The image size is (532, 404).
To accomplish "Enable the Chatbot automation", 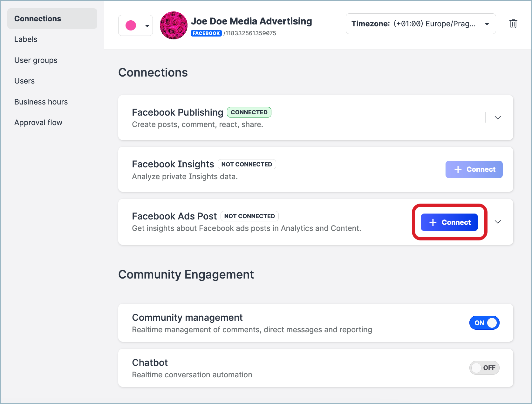I will tap(484, 367).
